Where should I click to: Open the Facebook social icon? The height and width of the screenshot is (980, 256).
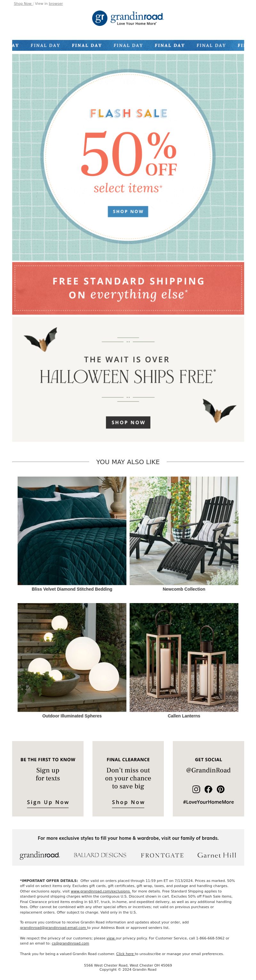click(x=208, y=789)
